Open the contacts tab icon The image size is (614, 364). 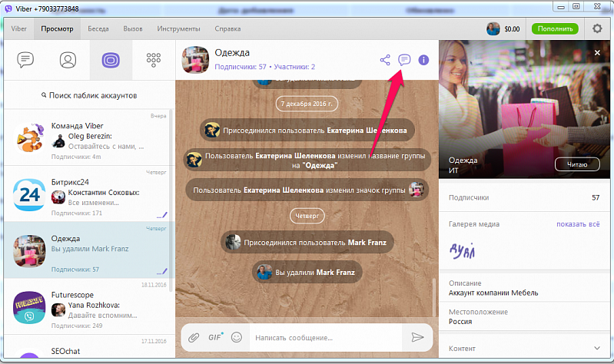click(x=68, y=60)
